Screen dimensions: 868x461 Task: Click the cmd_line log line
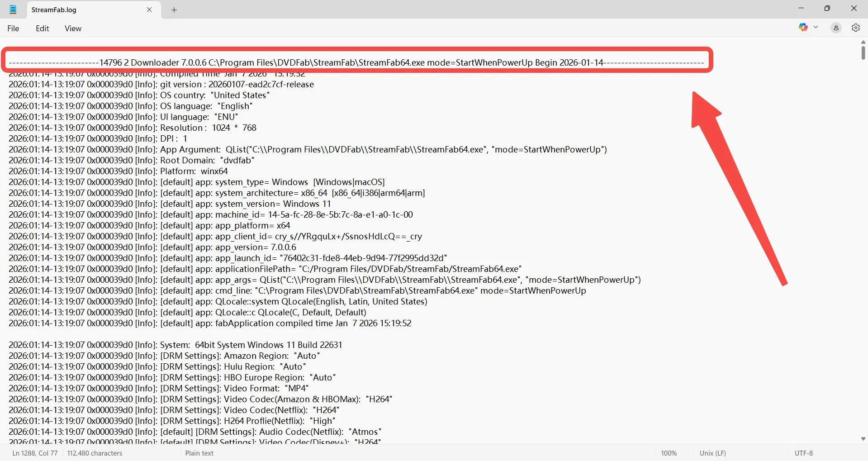click(297, 291)
